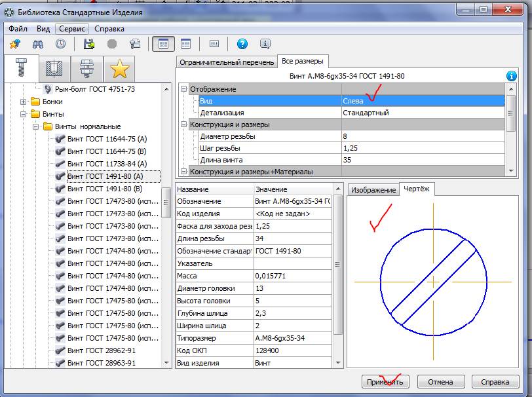
Task: Click the Обозначение value cell
Action: click(293, 201)
